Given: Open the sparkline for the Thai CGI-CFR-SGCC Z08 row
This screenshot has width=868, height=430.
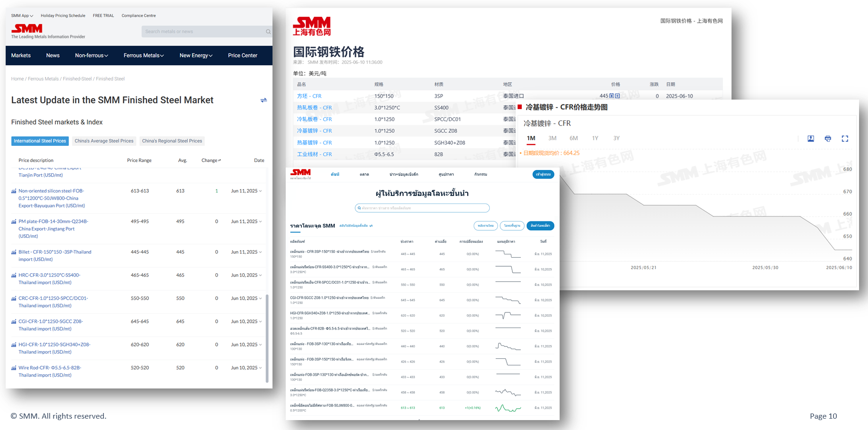Looking at the screenshot, I should [508, 300].
